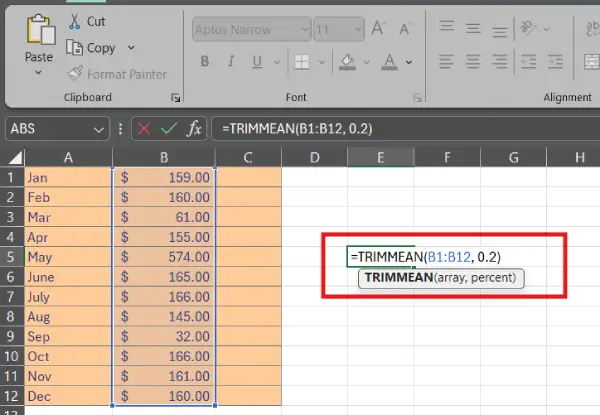Align text left icon

click(447, 61)
